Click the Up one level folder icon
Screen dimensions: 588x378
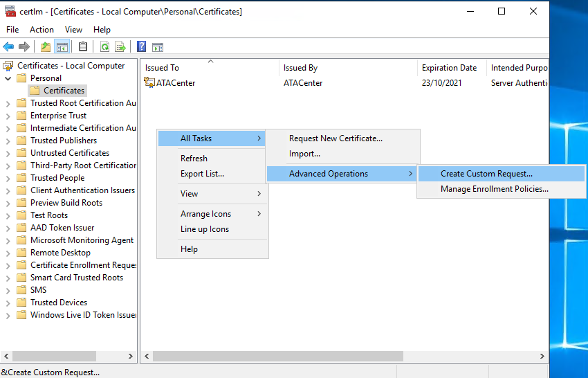click(x=46, y=47)
